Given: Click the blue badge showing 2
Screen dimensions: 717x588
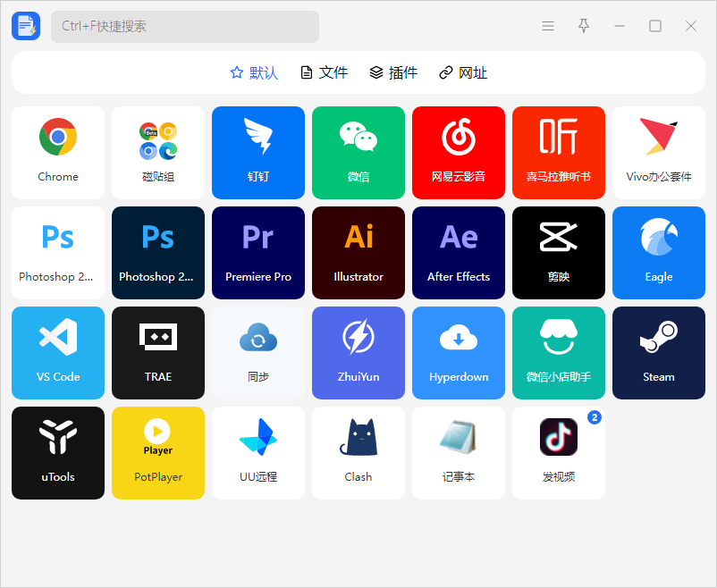Looking at the screenshot, I should [x=594, y=417].
